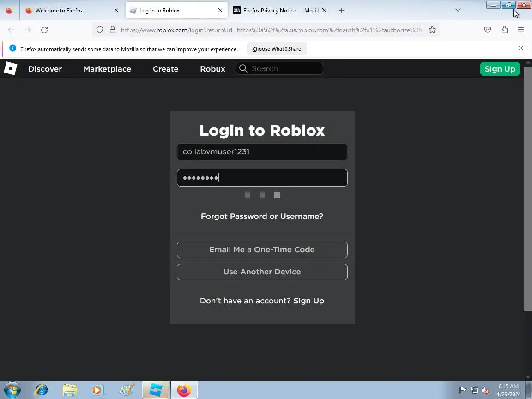The height and width of the screenshot is (399, 532).
Task: Open the Discover menu item
Action: coord(45,69)
